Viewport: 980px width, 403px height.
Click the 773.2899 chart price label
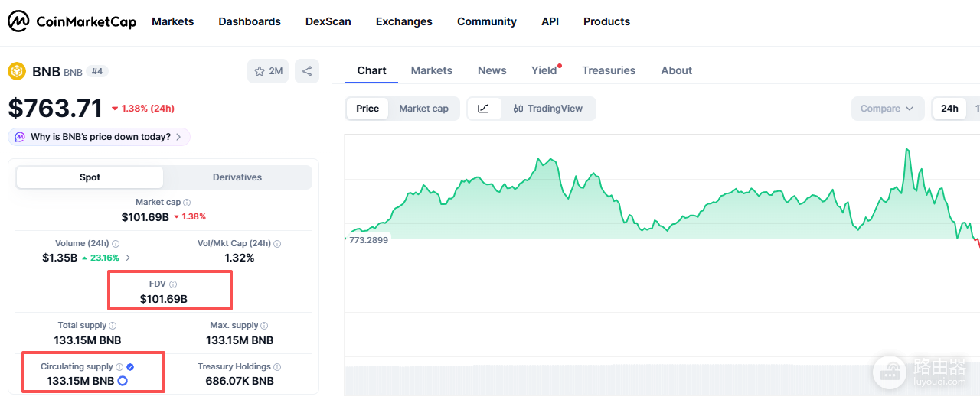pos(367,239)
